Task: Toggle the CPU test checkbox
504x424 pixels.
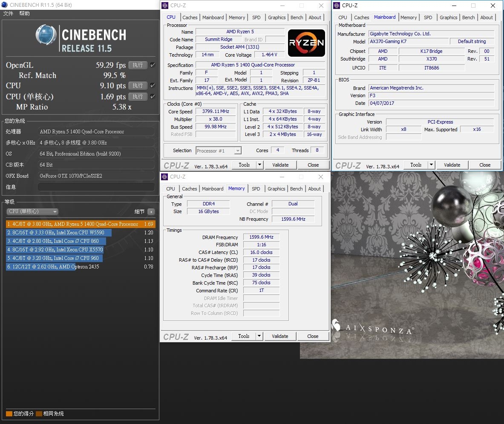Action: click(x=153, y=86)
